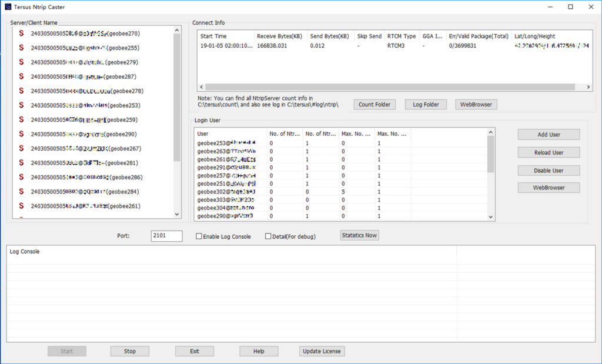Enable the Log Console checkbox
602x364 pixels.
tap(199, 236)
